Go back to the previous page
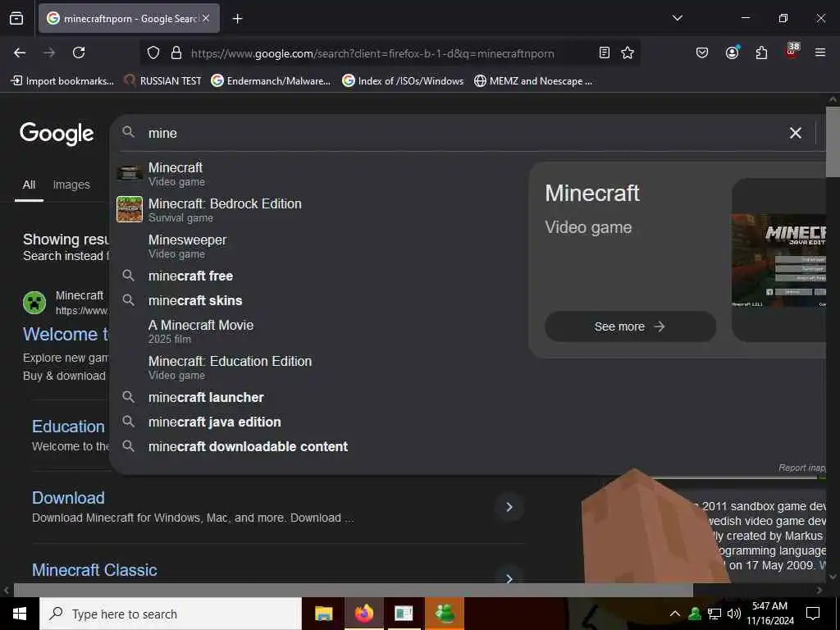 20,52
